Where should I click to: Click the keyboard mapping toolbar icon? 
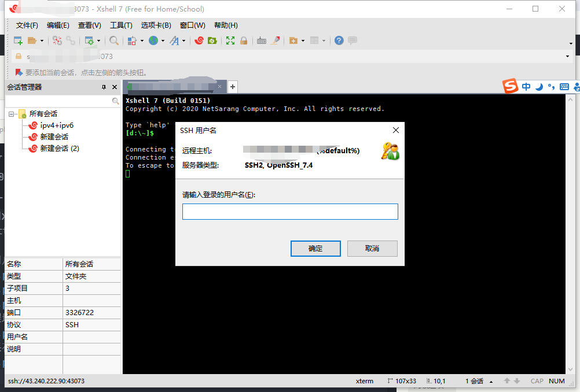[262, 40]
